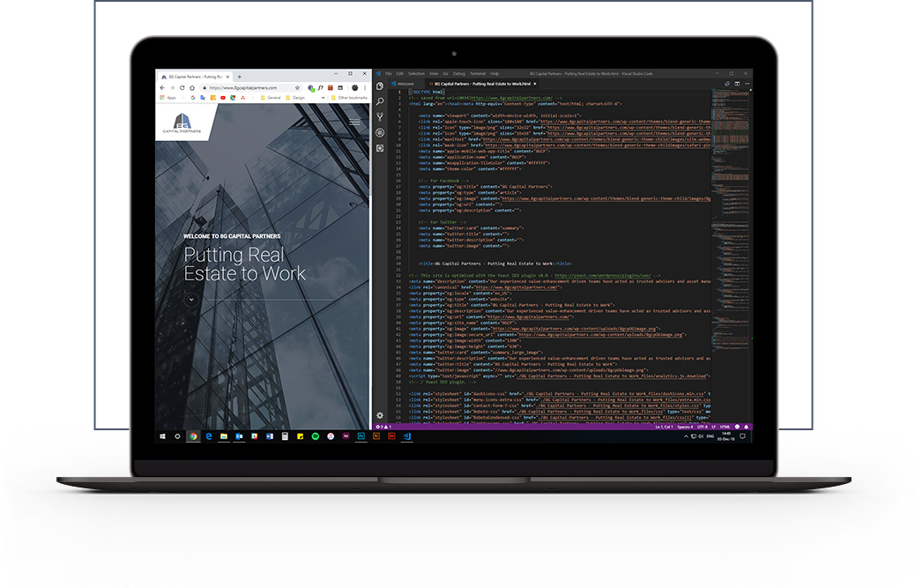The width and height of the screenshot is (915, 588).
Task: Open Photoshop from taskbar
Action: pos(361,436)
